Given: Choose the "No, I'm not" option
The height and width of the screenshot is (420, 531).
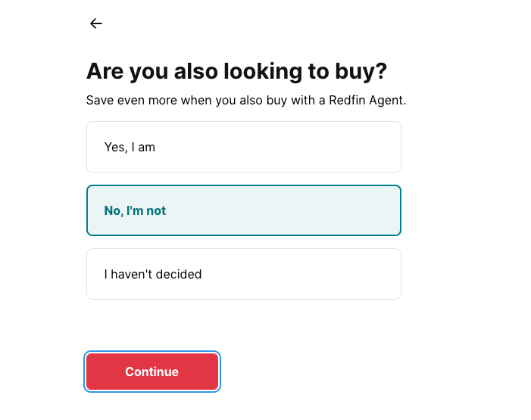Looking at the screenshot, I should pos(243,210).
